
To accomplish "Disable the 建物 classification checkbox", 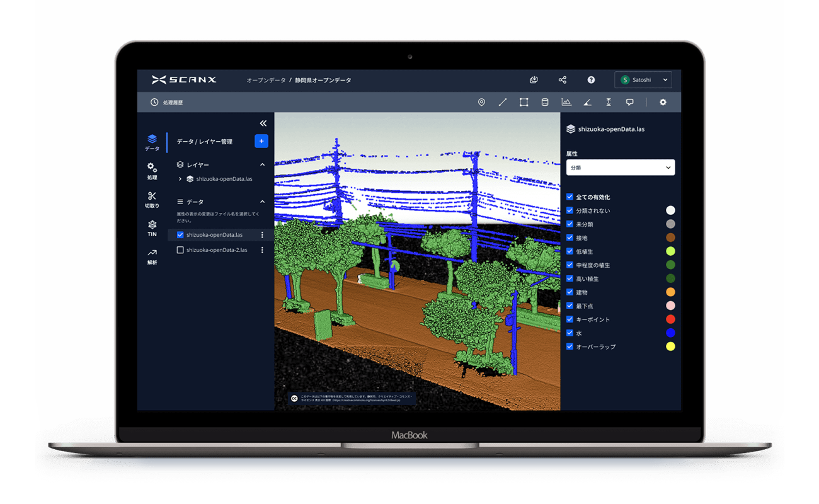I will [568, 292].
